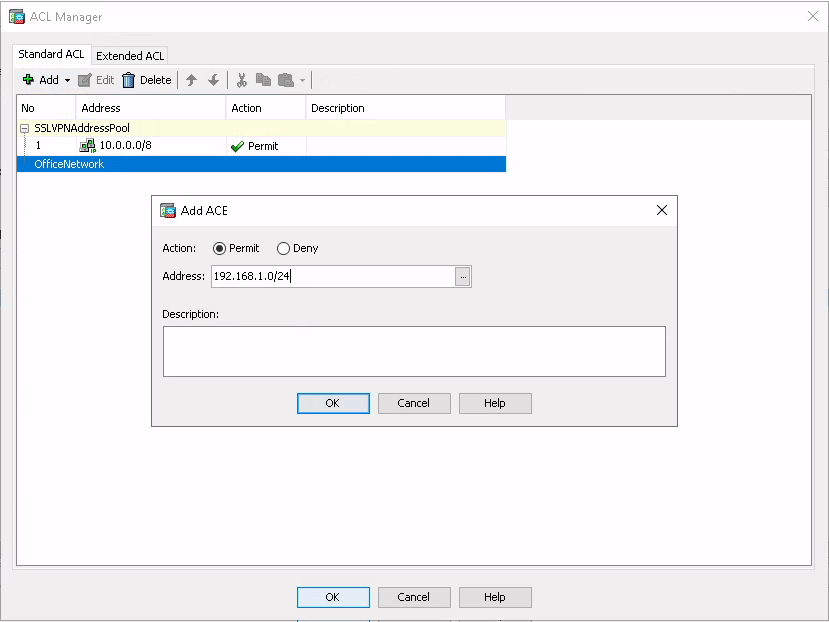Click Cancel in the Add ACE dialog
The image size is (829, 622).
pyautogui.click(x=414, y=403)
